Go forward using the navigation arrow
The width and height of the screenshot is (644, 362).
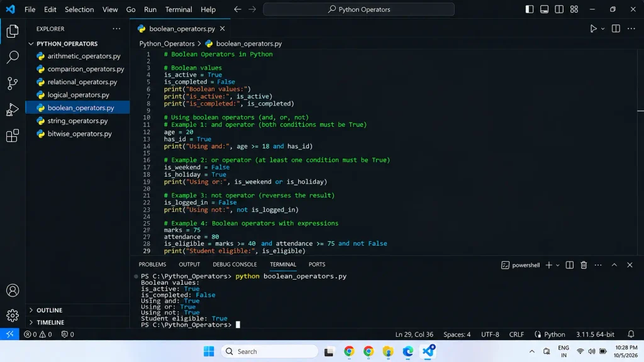point(252,9)
